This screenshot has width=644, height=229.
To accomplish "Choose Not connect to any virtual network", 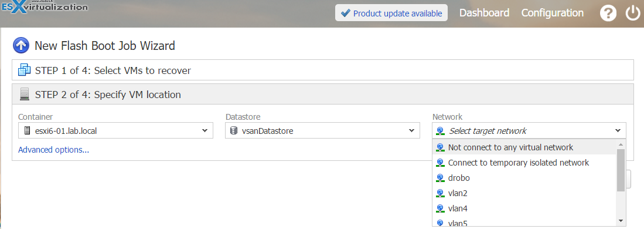I will pyautogui.click(x=524, y=147).
